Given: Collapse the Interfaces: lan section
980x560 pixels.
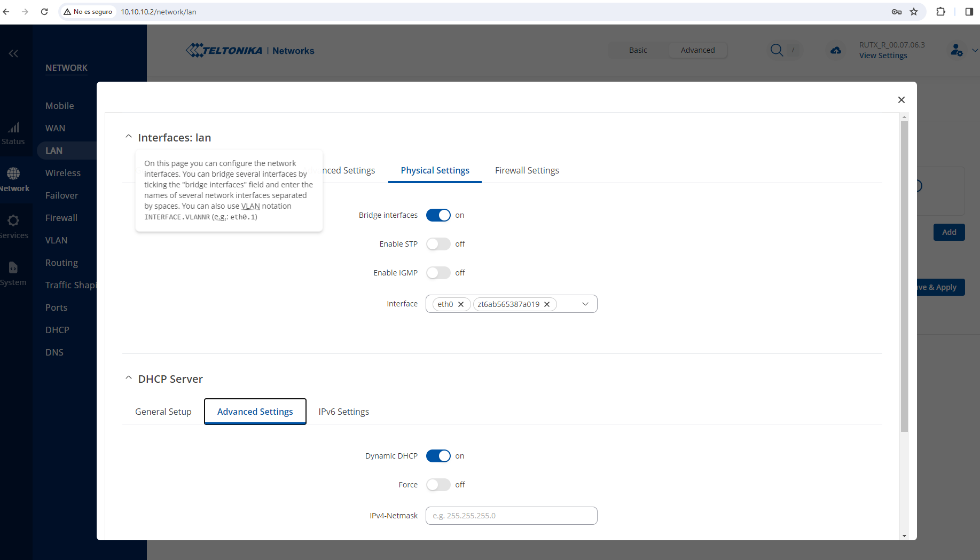Looking at the screenshot, I should click(x=128, y=136).
